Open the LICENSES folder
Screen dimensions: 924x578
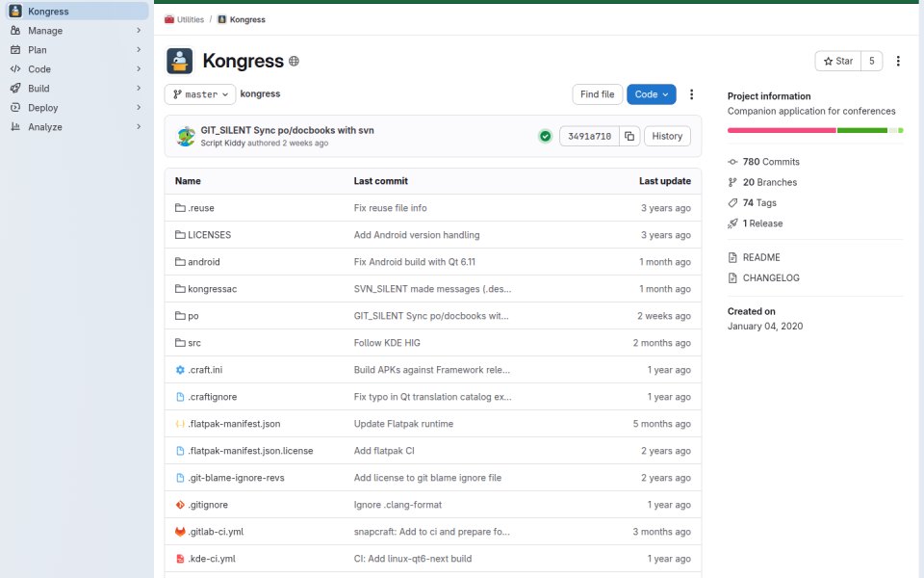click(209, 235)
